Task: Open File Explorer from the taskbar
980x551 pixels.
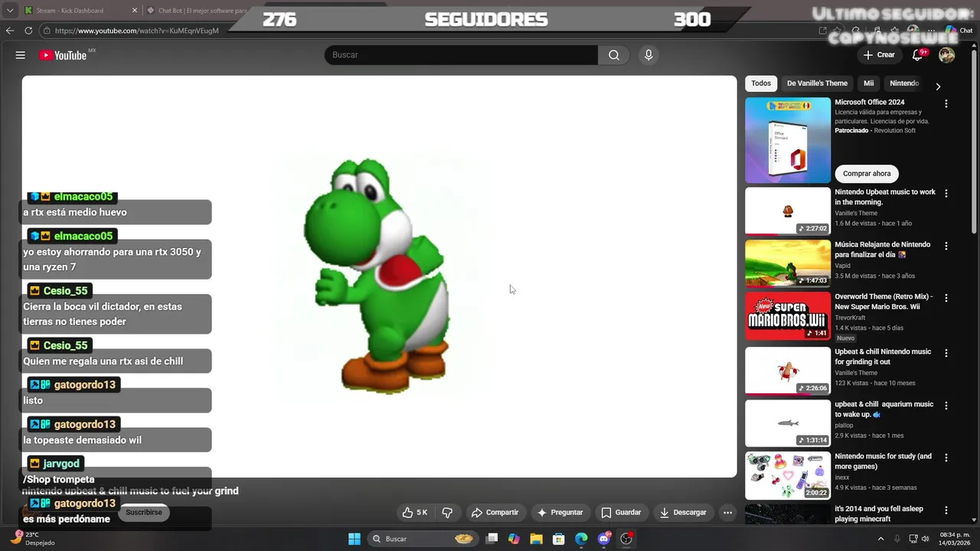Action: [536, 539]
